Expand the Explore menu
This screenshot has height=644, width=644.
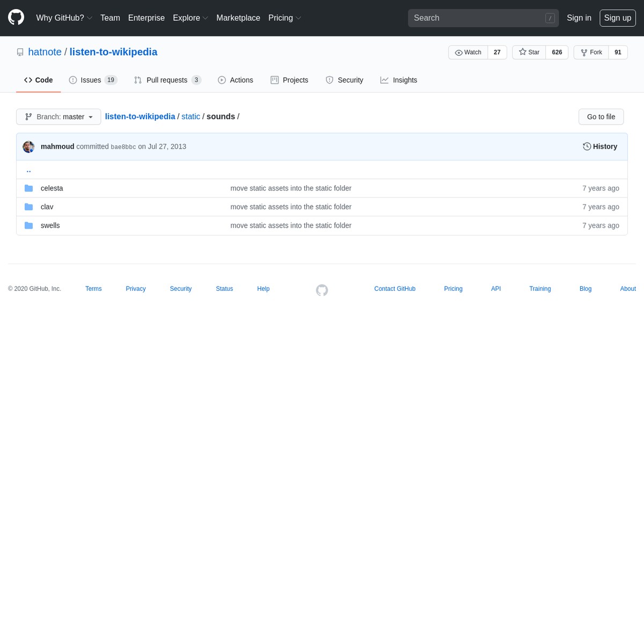click(x=190, y=18)
